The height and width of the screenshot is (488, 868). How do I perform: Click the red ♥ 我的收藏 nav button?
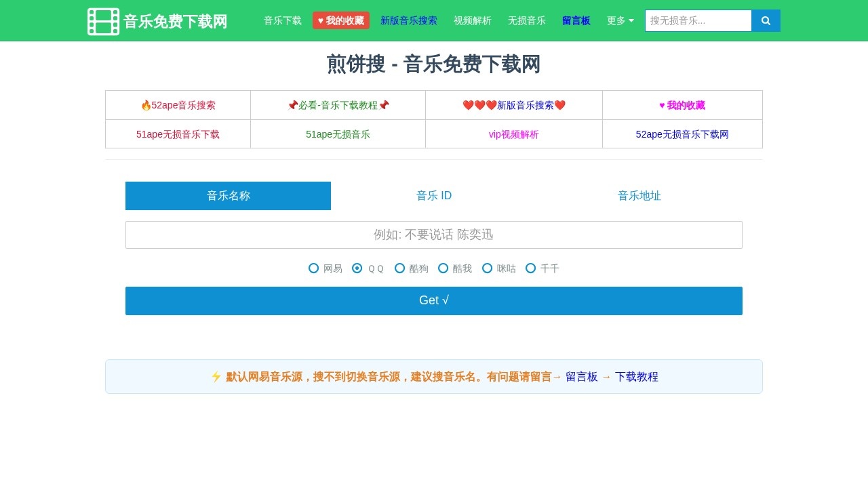pyautogui.click(x=341, y=21)
